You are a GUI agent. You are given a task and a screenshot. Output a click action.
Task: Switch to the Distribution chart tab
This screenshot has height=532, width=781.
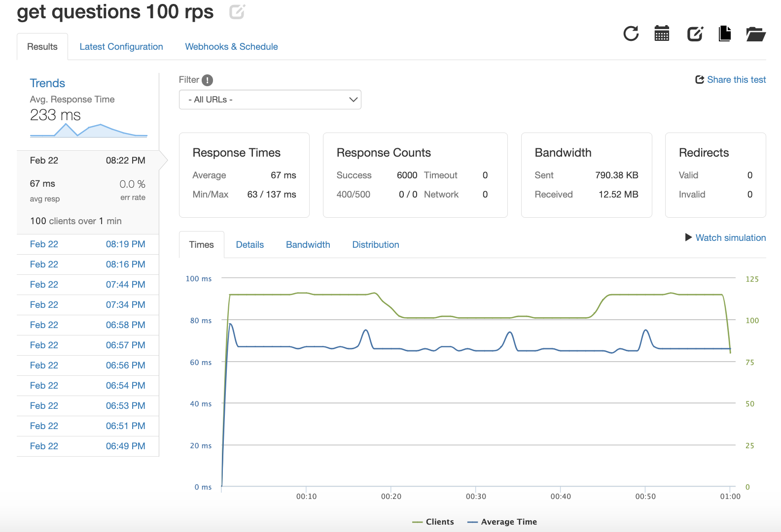click(x=376, y=245)
